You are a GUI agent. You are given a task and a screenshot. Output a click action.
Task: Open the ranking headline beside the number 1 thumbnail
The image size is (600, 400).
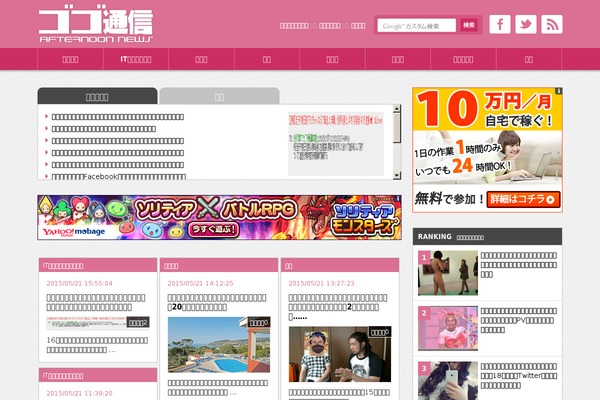click(x=518, y=265)
